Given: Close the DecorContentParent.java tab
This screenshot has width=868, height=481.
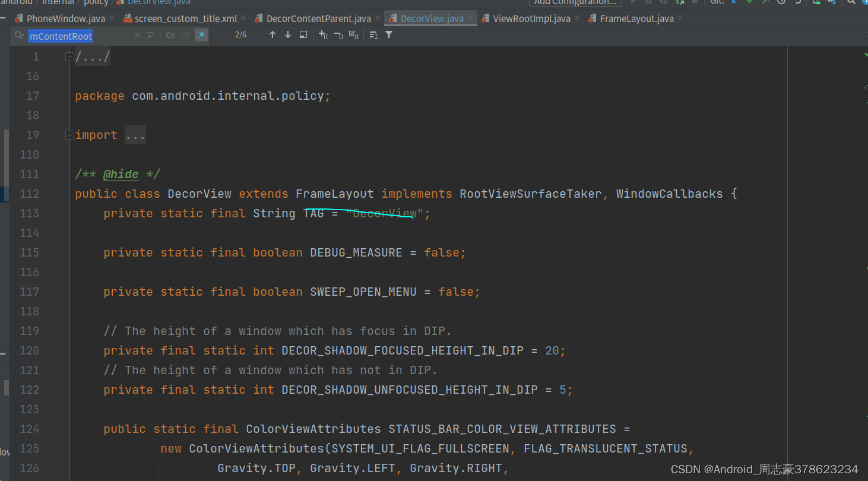Looking at the screenshot, I should pyautogui.click(x=378, y=18).
